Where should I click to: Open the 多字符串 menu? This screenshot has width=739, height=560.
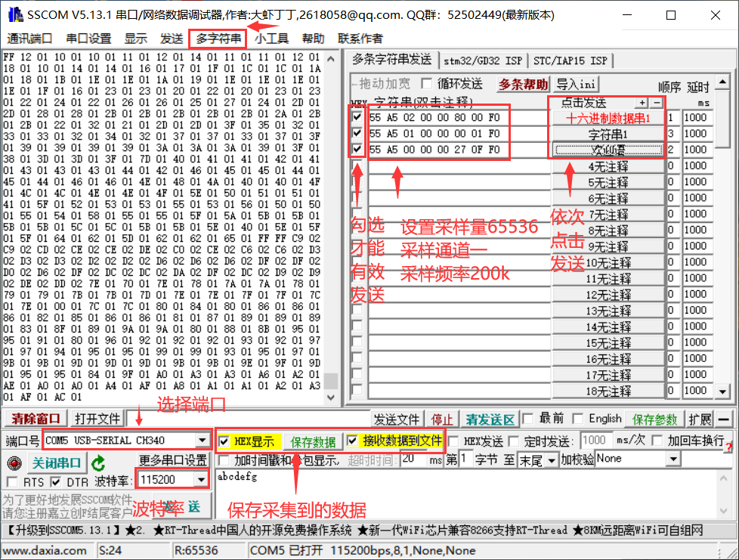pos(218,39)
